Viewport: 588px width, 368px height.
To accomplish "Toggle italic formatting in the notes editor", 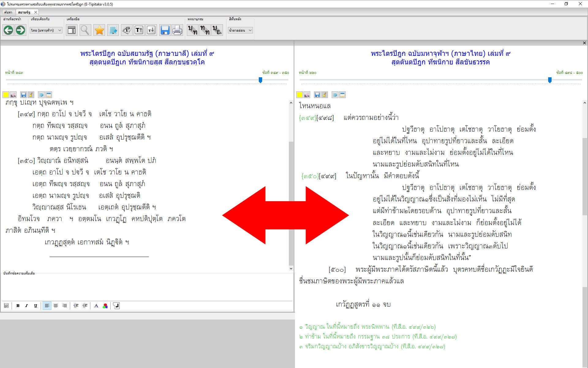I will coord(27,306).
